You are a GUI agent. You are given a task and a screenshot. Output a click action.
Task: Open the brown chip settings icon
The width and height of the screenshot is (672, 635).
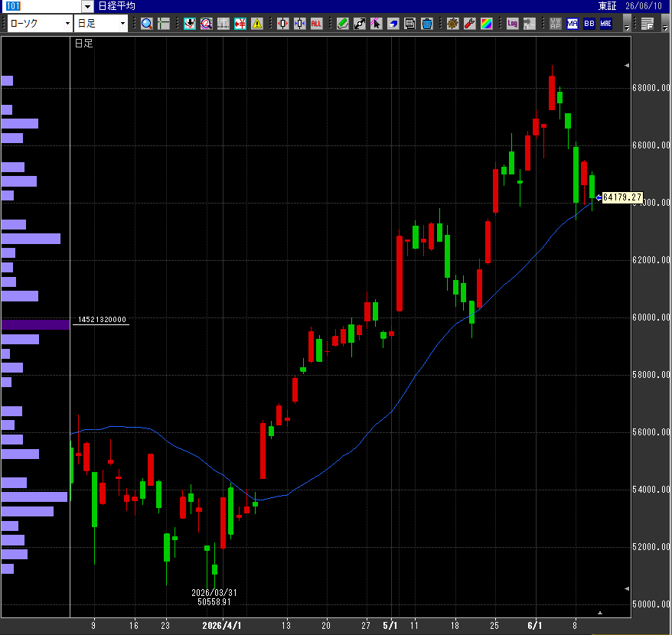pos(452,24)
